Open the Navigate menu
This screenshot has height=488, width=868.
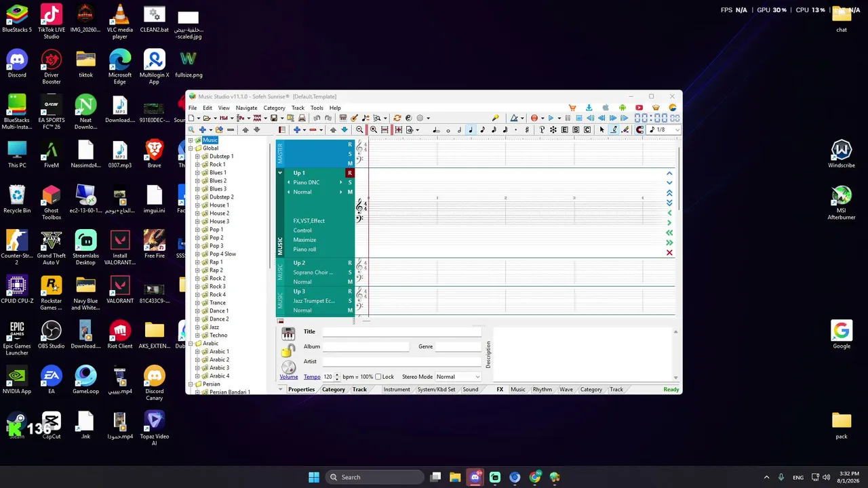[x=246, y=108]
